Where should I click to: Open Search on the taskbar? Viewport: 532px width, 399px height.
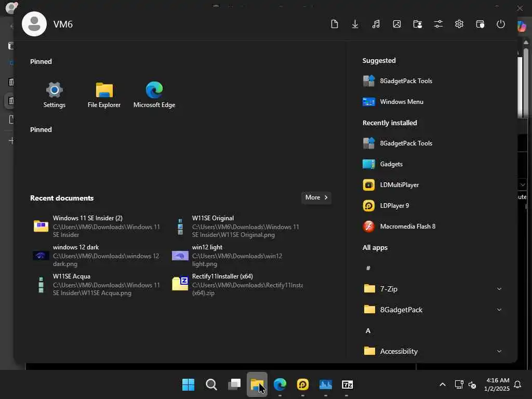coord(211,384)
